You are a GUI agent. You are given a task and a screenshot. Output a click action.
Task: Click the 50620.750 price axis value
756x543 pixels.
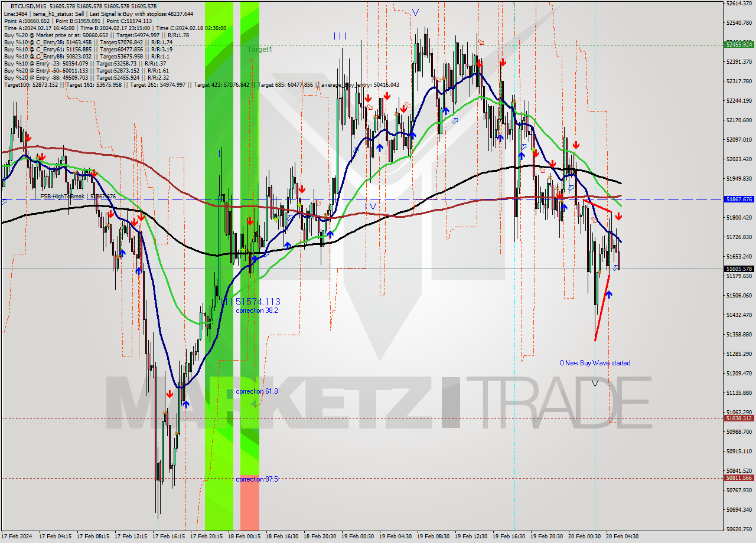coord(739,529)
